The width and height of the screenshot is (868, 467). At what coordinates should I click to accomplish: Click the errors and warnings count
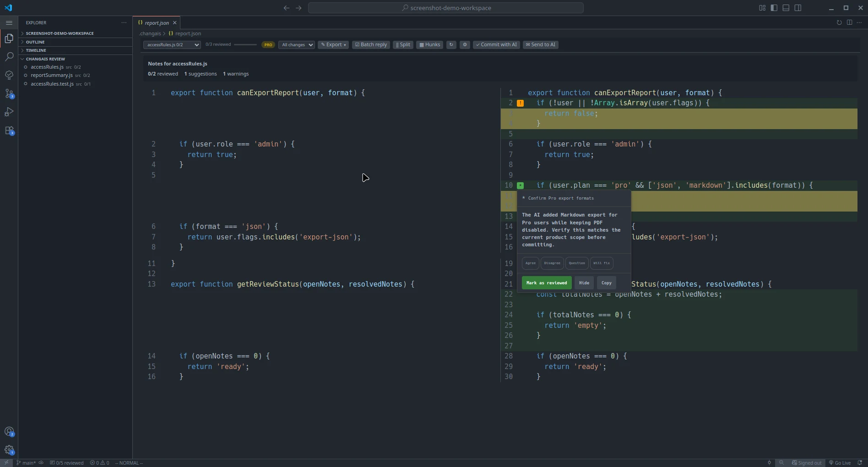click(100, 463)
